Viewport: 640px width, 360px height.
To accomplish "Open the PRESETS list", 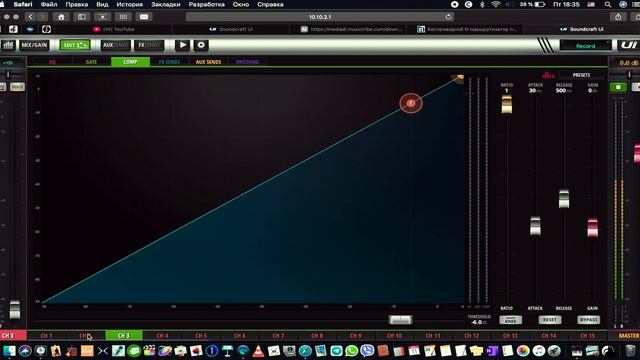I will pos(581,75).
